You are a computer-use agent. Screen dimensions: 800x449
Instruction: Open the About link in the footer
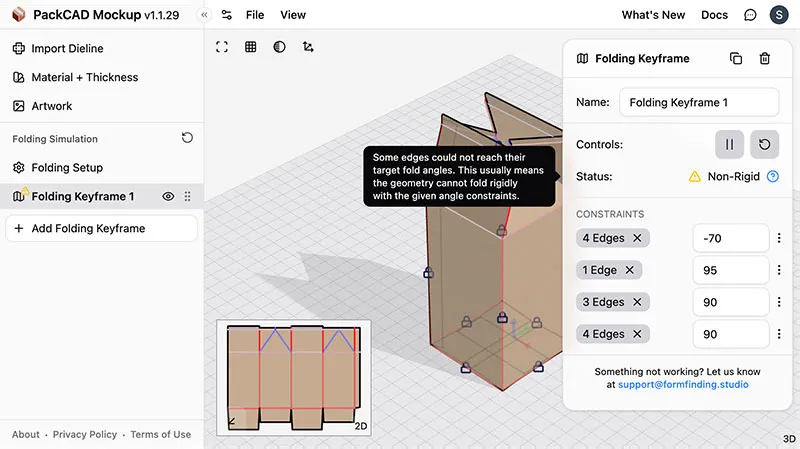coord(26,434)
